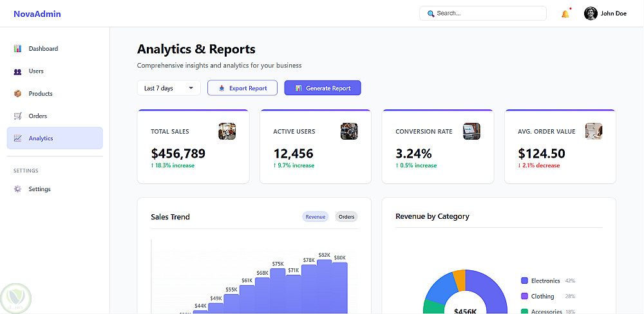The width and height of the screenshot is (644, 314).
Task: Click the Accessories legend color swatch
Action: pos(524,311)
